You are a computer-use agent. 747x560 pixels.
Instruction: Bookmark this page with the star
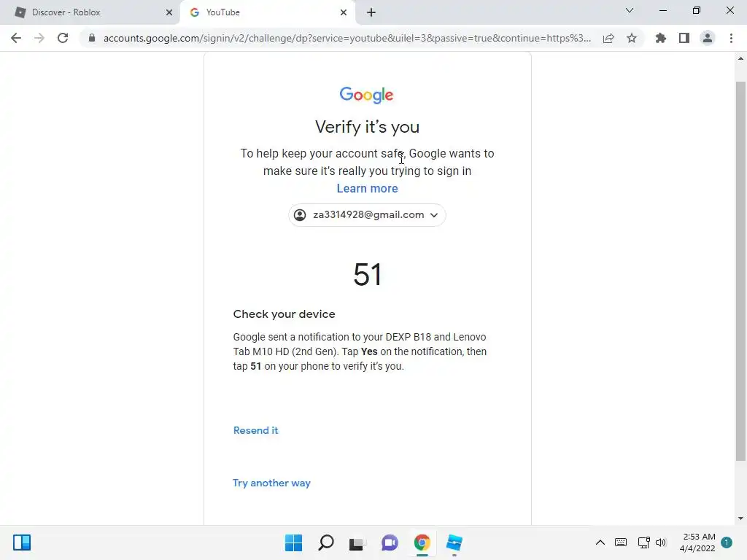(x=632, y=38)
